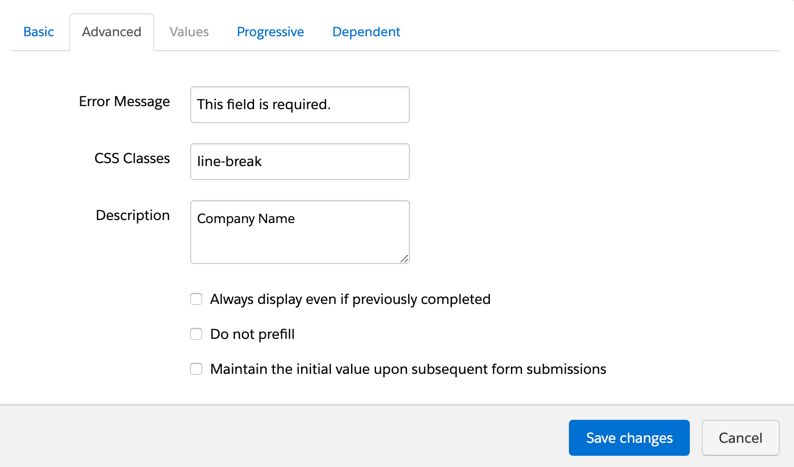Enable the Always display even if completed checkbox

click(x=196, y=299)
